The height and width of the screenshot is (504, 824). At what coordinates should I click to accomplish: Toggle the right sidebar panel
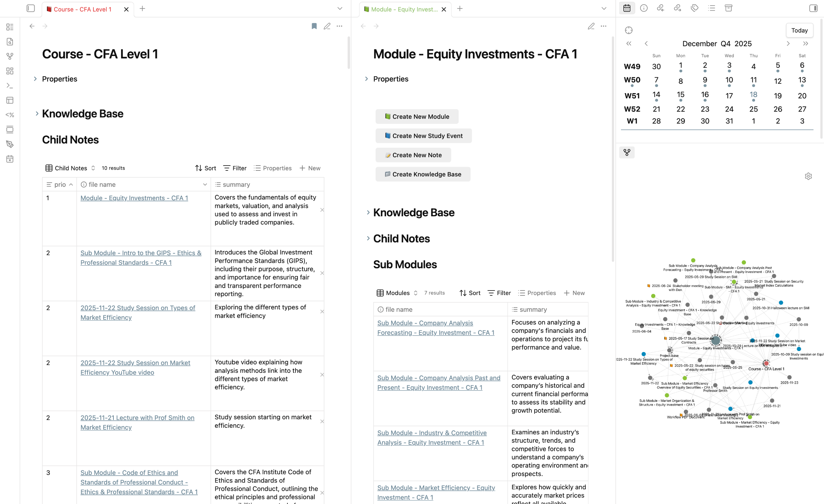click(x=813, y=8)
